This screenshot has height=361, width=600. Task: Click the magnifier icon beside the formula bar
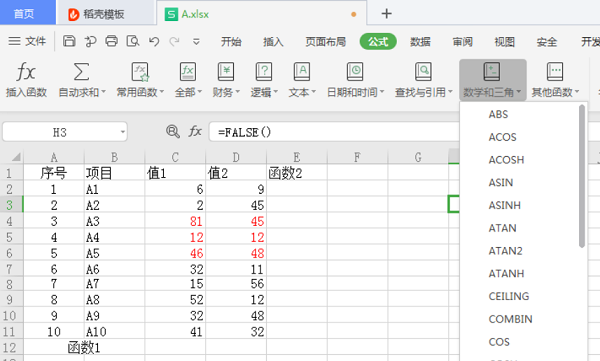[173, 132]
